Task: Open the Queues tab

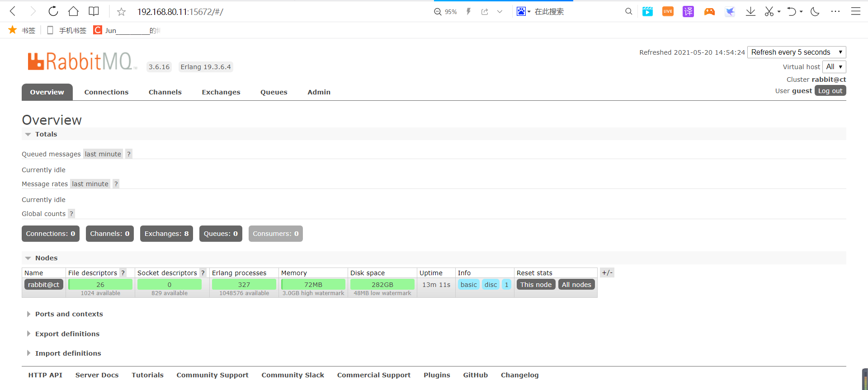Action: pyautogui.click(x=274, y=92)
